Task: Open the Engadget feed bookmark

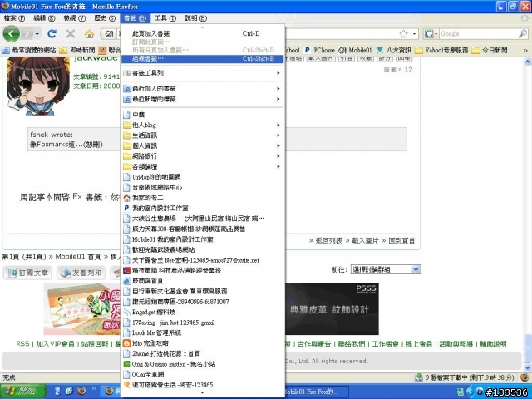Action: pyautogui.click(x=202, y=313)
